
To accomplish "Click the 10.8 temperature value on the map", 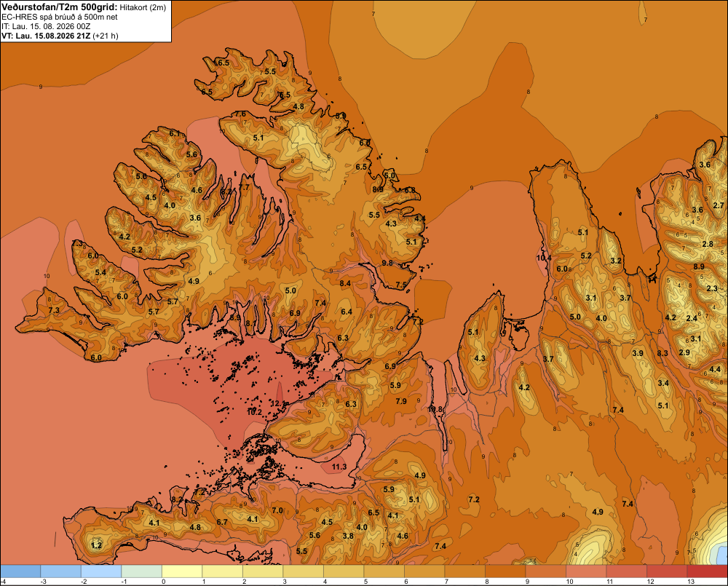I will tap(435, 409).
